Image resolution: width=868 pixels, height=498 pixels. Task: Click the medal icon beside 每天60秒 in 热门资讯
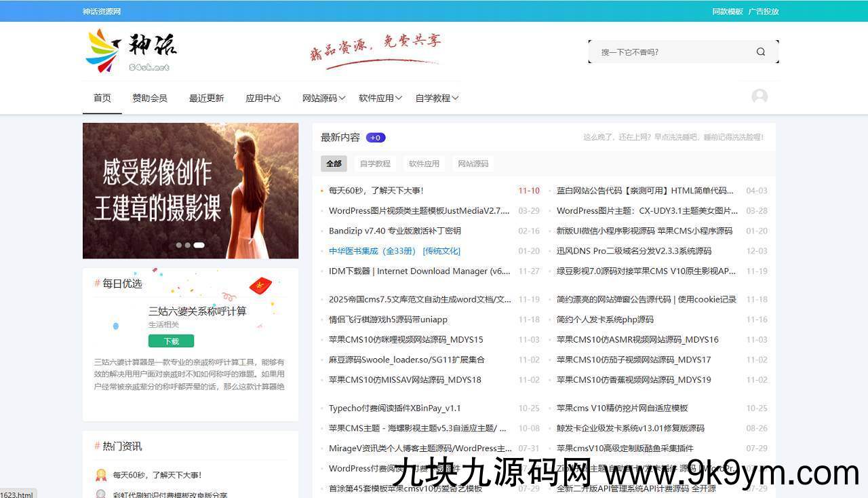click(x=101, y=474)
